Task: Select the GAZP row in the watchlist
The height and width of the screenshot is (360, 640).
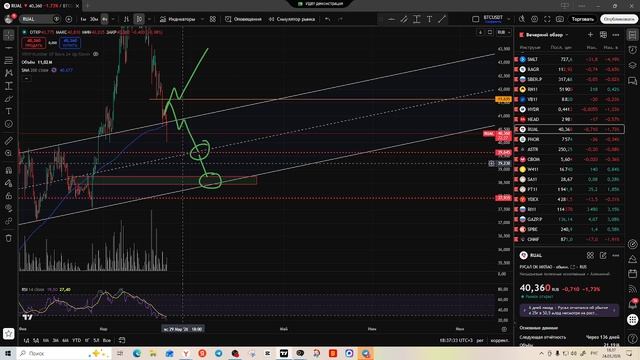Action: 569,219
